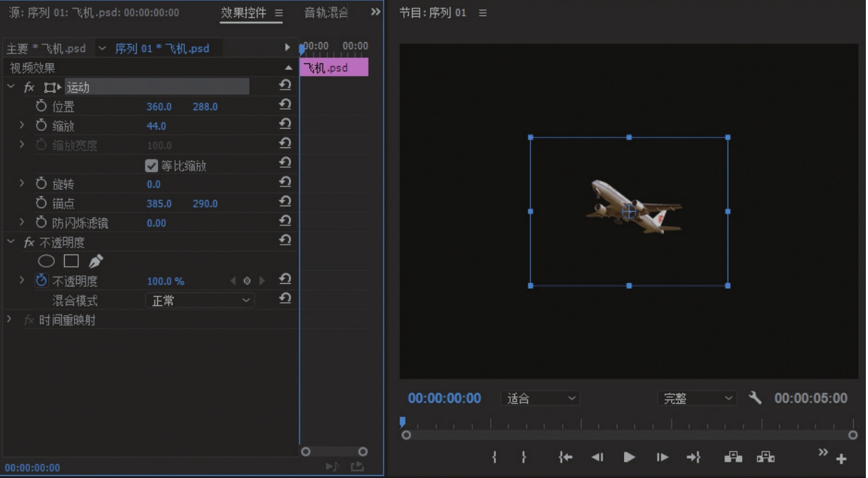868x478 pixels.
Task: Click the Play button in program monitor
Action: [x=629, y=457]
